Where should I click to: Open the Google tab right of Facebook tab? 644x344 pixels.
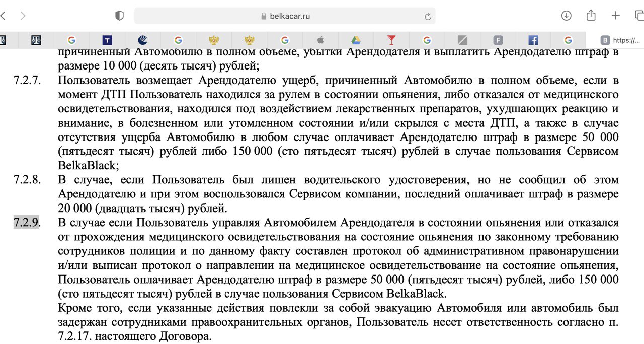[569, 40]
